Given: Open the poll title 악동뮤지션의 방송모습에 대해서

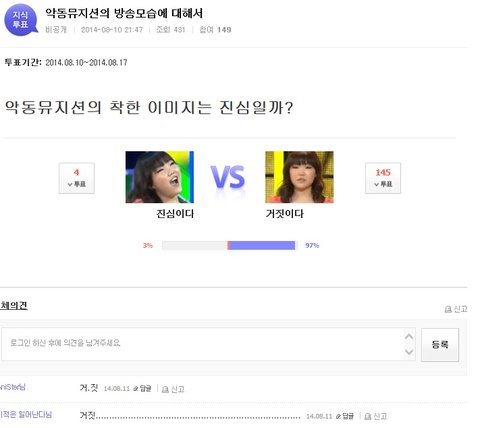Looking at the screenshot, I should [x=124, y=13].
